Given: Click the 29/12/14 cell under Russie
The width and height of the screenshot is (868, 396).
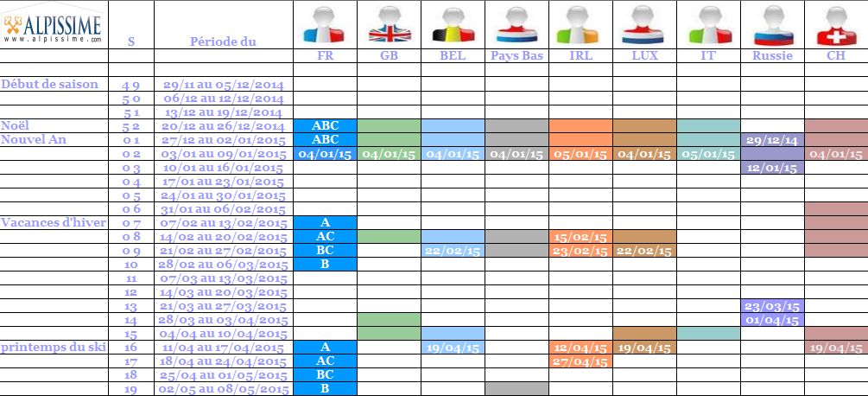Looking at the screenshot, I should click(772, 139).
